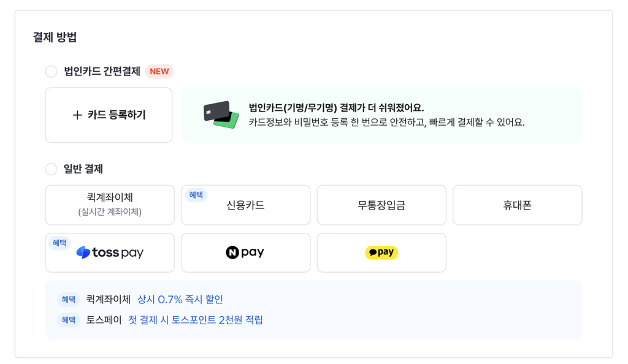Viewport: 628px width, 364px height.
Task: Choose 신용카드 payment option
Action: 245,205
